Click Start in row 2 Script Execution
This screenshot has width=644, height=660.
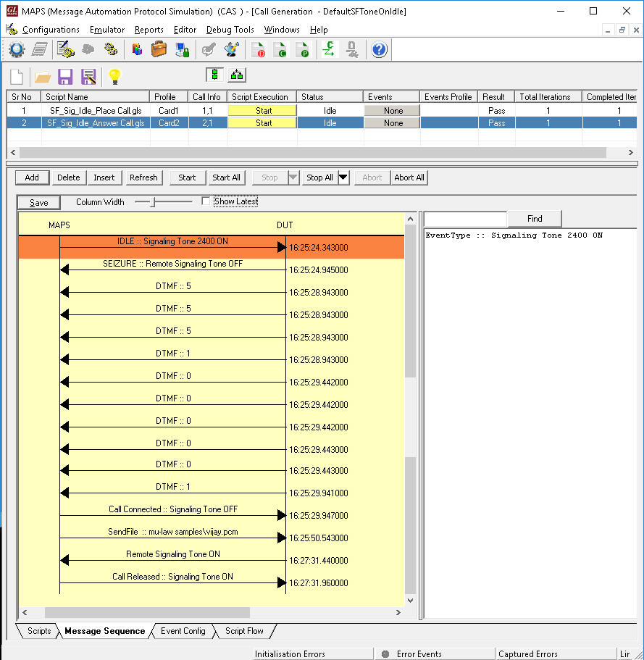pyautogui.click(x=262, y=123)
